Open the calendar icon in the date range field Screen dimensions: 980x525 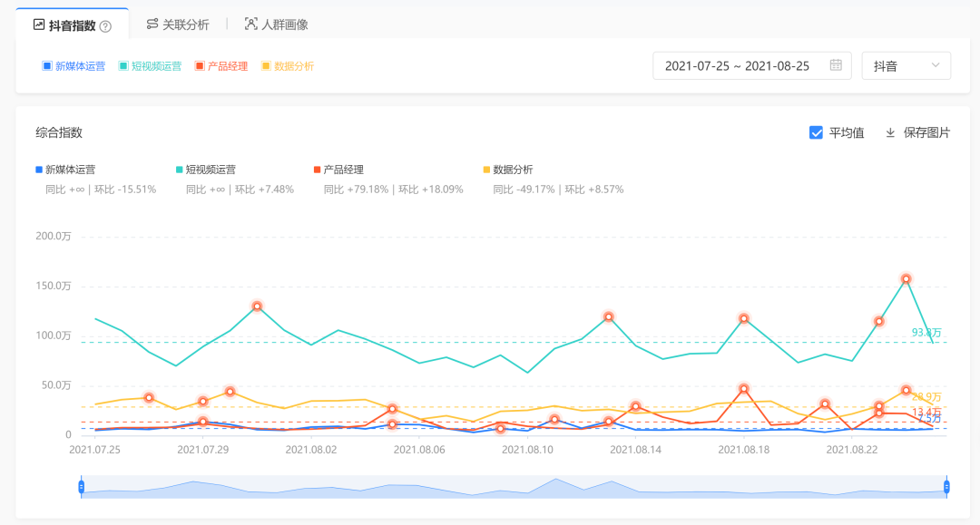[x=836, y=65]
